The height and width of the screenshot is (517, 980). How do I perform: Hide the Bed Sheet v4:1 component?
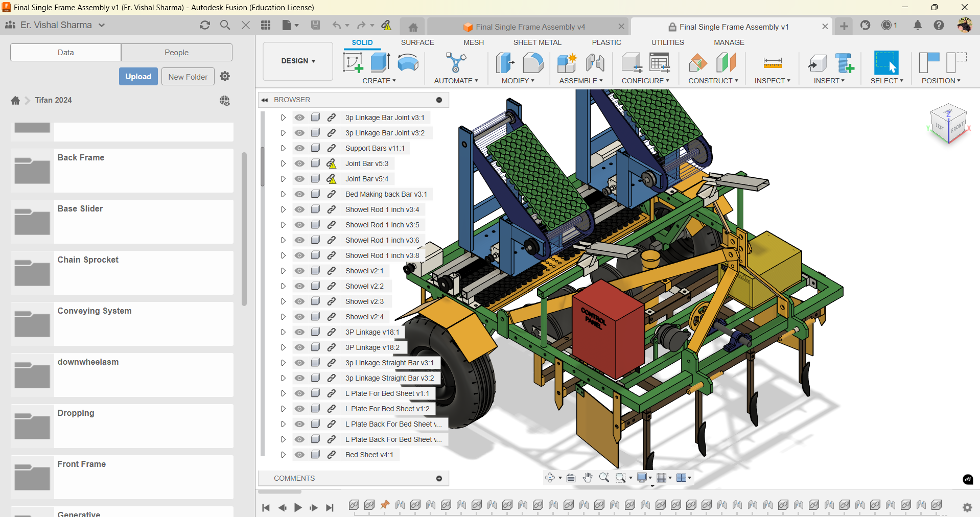pyautogui.click(x=299, y=455)
